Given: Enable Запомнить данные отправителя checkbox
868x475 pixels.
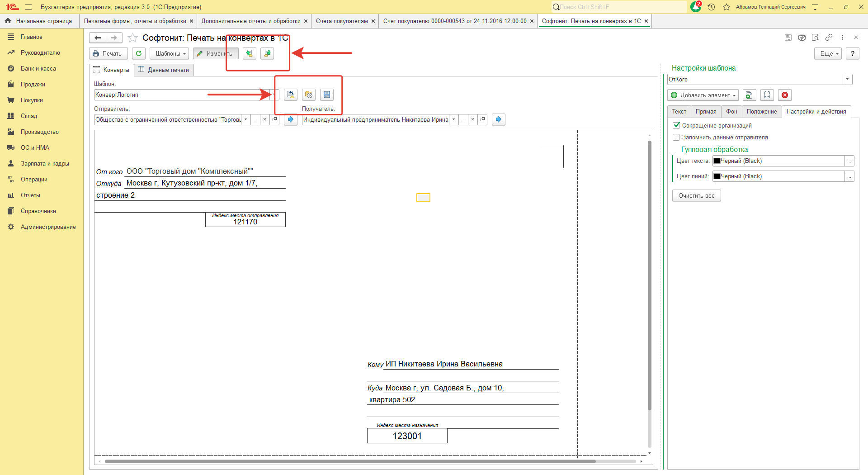Looking at the screenshot, I should (x=676, y=137).
